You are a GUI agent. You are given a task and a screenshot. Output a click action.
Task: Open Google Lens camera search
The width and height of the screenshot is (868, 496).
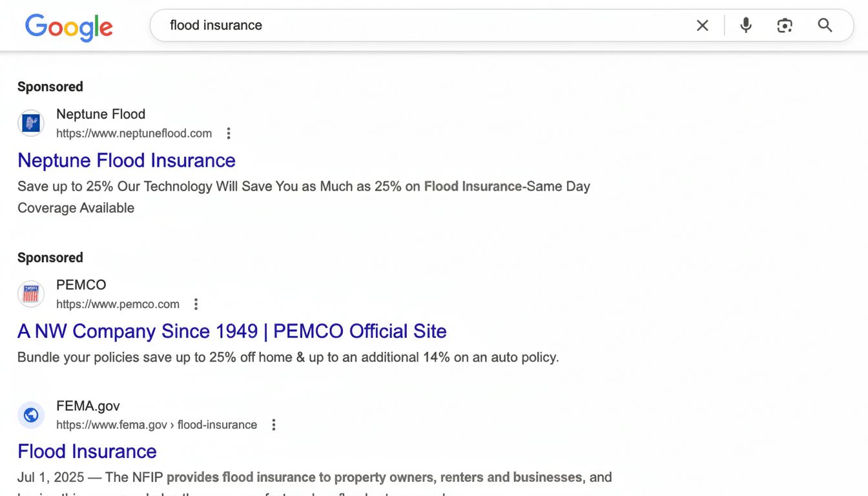click(785, 25)
